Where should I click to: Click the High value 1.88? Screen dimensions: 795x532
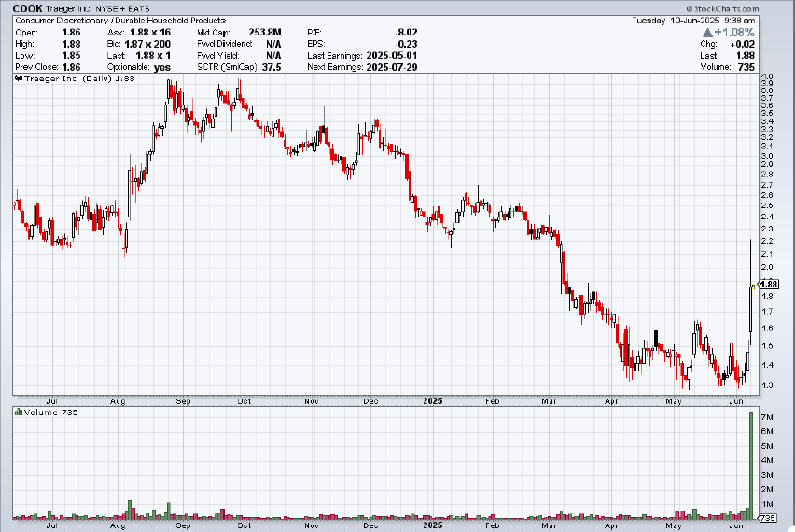pyautogui.click(x=71, y=44)
